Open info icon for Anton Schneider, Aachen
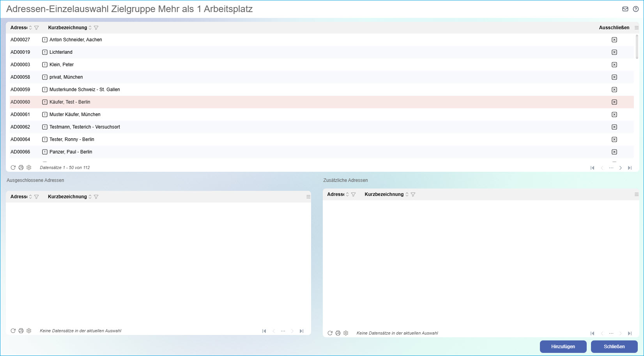 pos(45,40)
